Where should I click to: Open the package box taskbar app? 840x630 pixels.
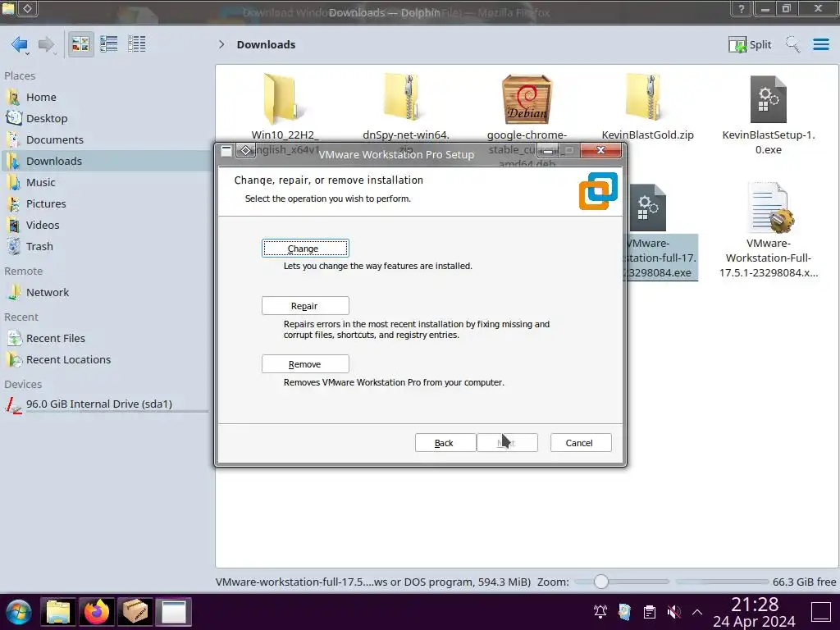[135, 612]
